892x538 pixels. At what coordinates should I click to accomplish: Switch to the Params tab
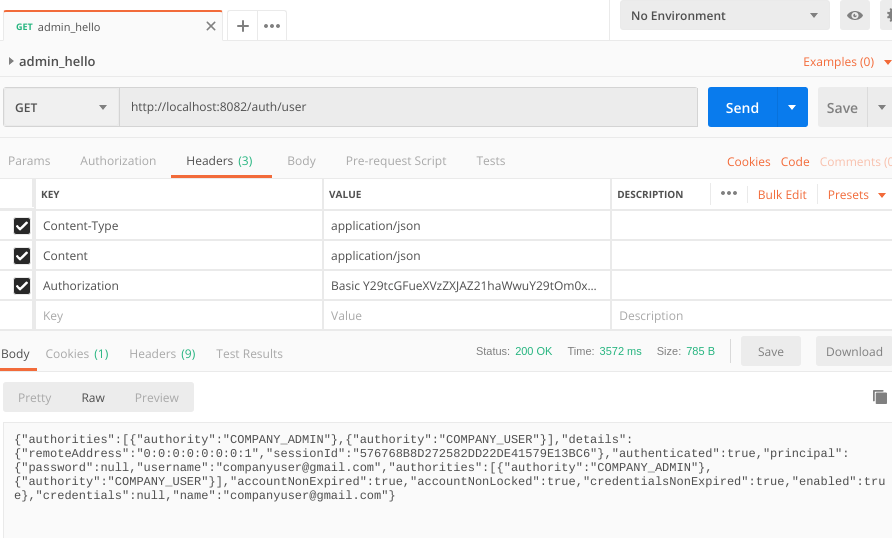point(29,161)
